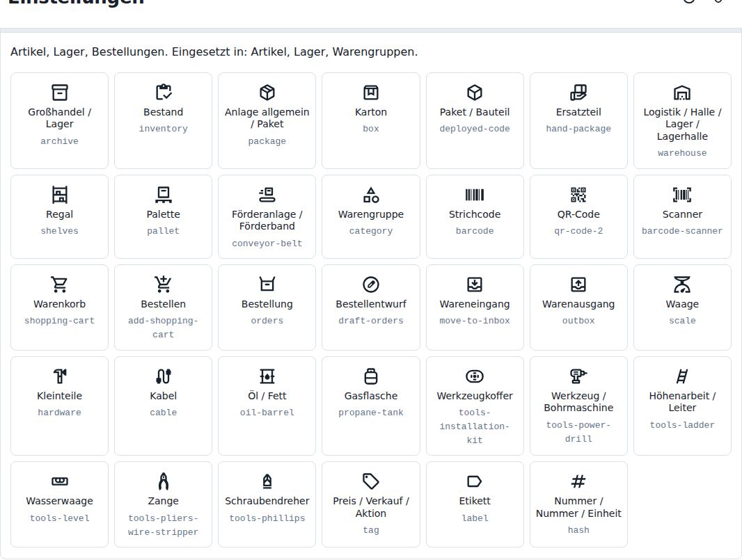Select the Öl / Fett oil-barrel icon

click(x=267, y=376)
